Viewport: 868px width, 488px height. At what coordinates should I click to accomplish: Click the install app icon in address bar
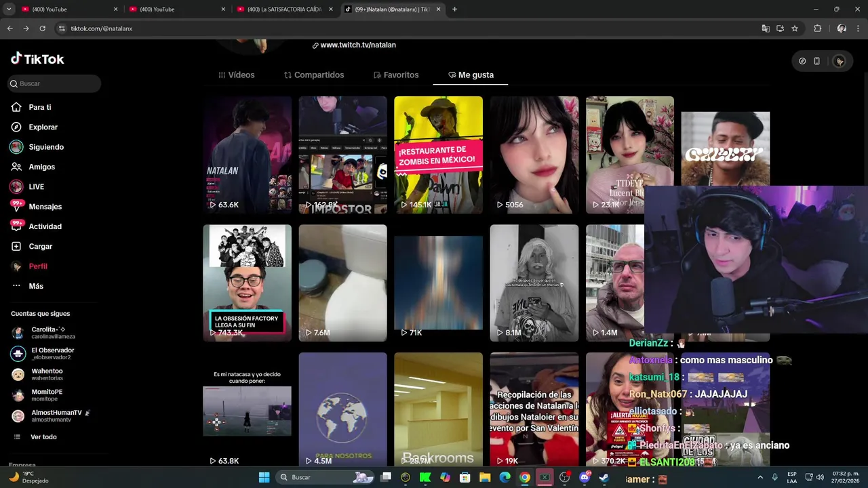tap(780, 28)
